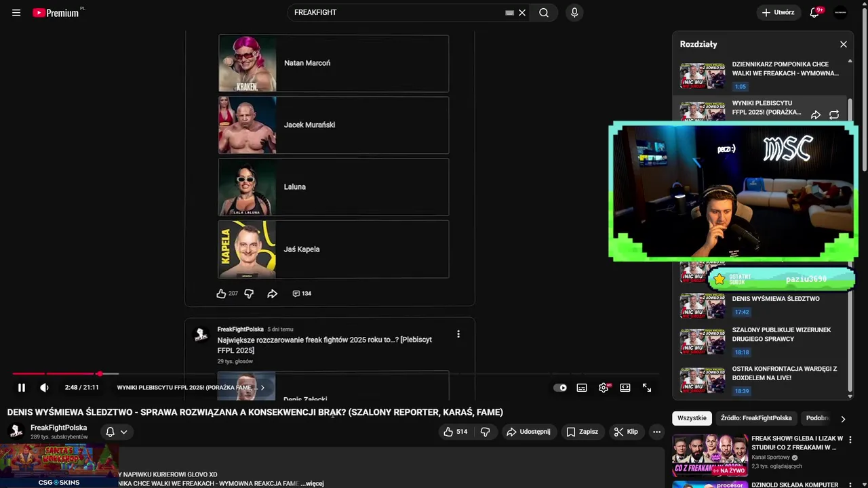
Task: Open FreakFightPolska channel avatar
Action: point(16,432)
